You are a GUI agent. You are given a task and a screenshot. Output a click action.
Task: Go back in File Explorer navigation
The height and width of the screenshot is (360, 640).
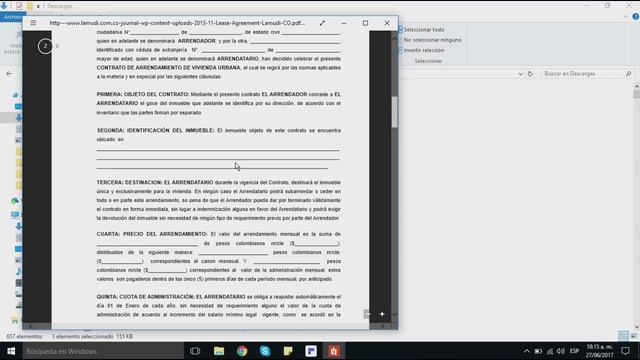click(9, 74)
